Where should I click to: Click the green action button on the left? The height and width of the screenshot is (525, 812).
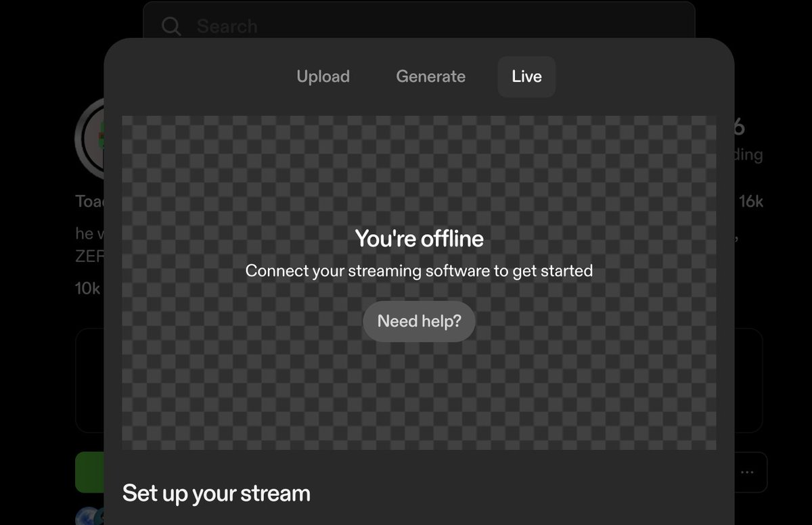tap(90, 472)
